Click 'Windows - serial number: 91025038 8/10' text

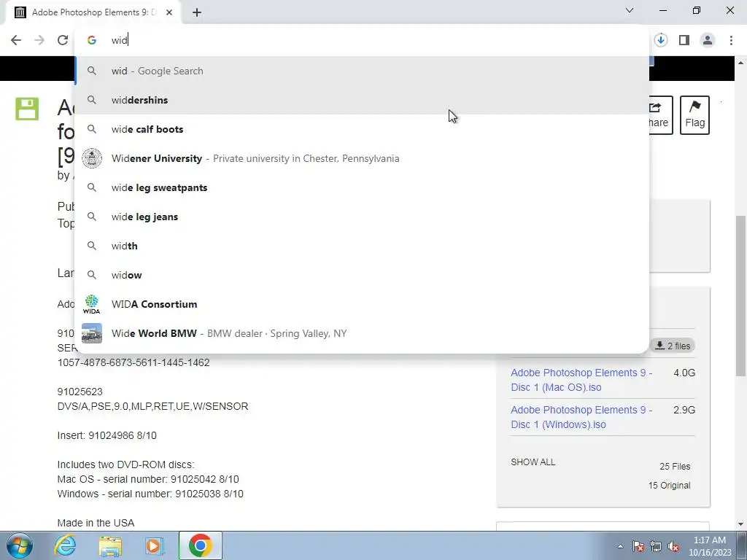(150, 494)
